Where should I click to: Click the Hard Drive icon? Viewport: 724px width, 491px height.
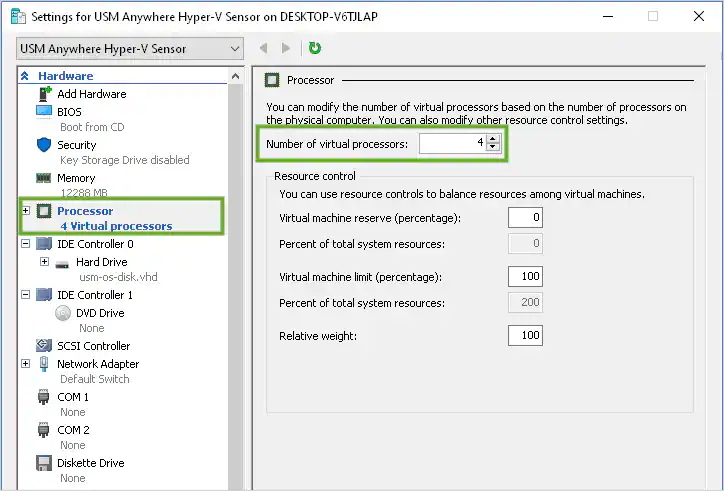tap(62, 264)
